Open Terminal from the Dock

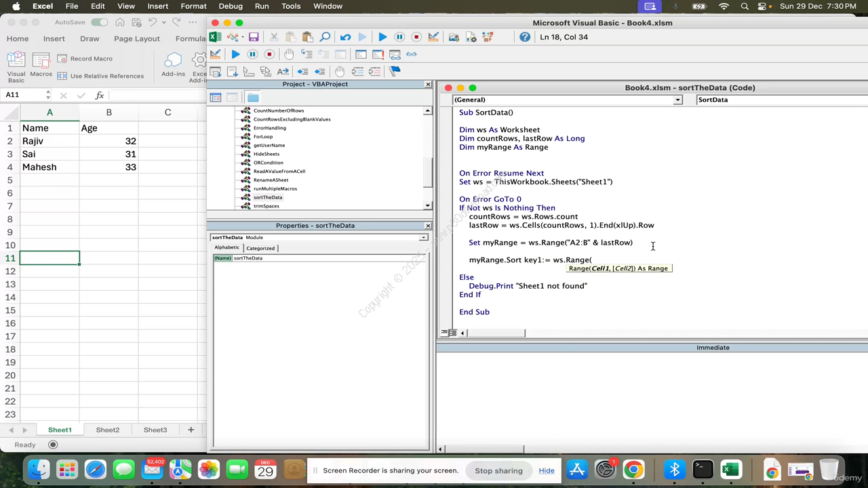(703, 469)
